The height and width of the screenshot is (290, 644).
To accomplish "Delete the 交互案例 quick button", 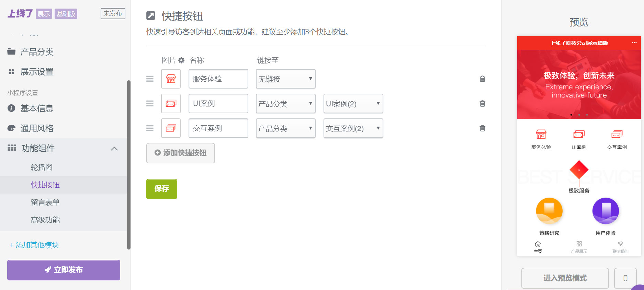I will (x=482, y=128).
